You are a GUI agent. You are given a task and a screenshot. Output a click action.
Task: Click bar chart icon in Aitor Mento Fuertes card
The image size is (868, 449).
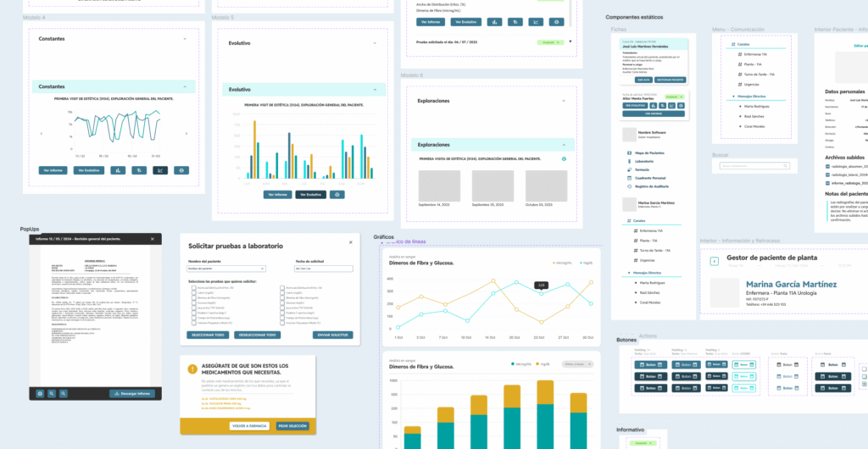pyautogui.click(x=654, y=105)
